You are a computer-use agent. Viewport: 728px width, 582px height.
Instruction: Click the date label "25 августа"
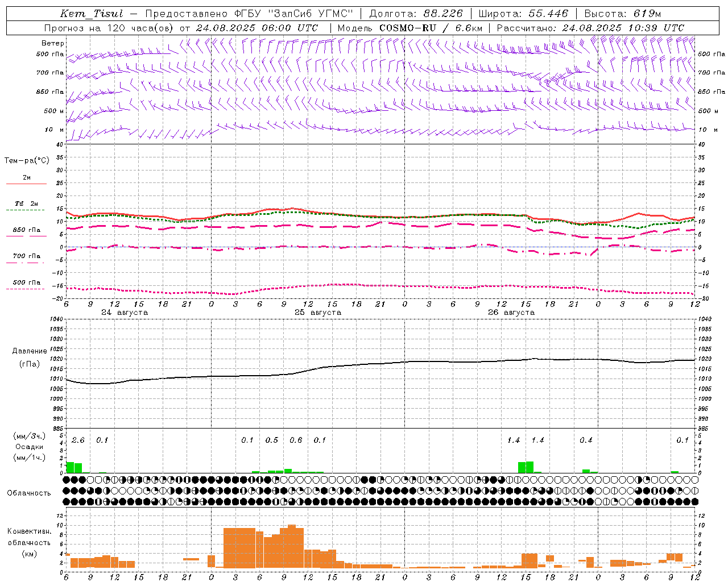(318, 313)
